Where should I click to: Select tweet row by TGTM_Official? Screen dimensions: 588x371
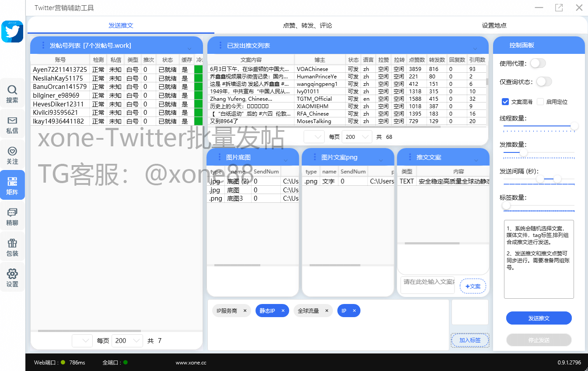[x=347, y=99]
